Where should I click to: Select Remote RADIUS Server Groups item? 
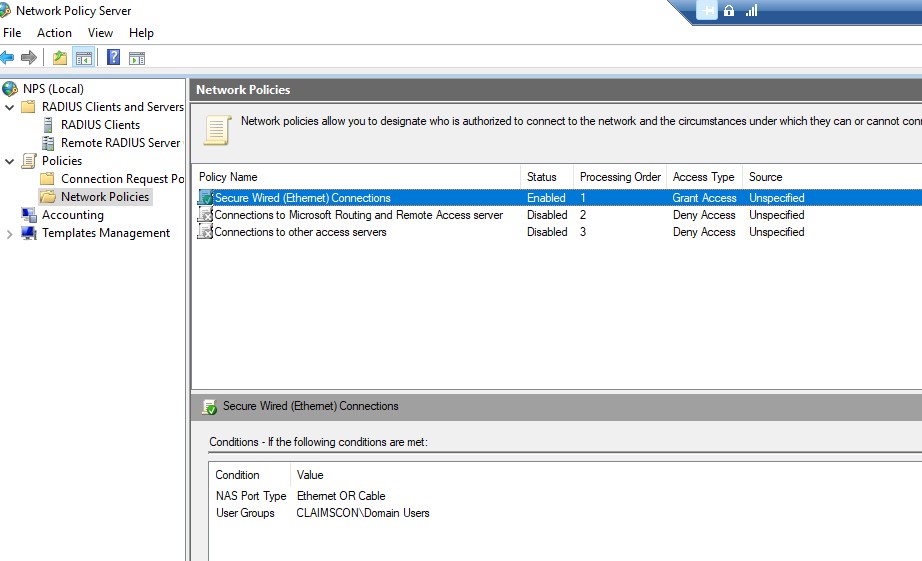121,143
